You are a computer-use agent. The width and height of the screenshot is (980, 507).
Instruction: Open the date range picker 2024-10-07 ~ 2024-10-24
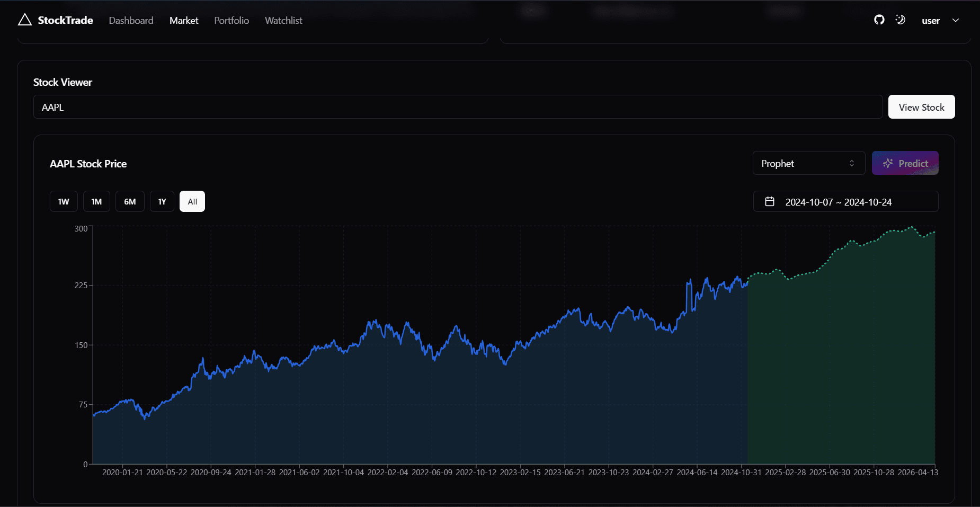[x=845, y=202]
